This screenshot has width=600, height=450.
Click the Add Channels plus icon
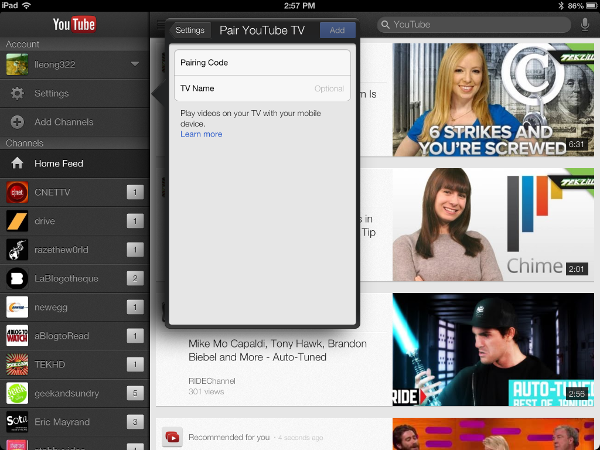[x=17, y=122]
